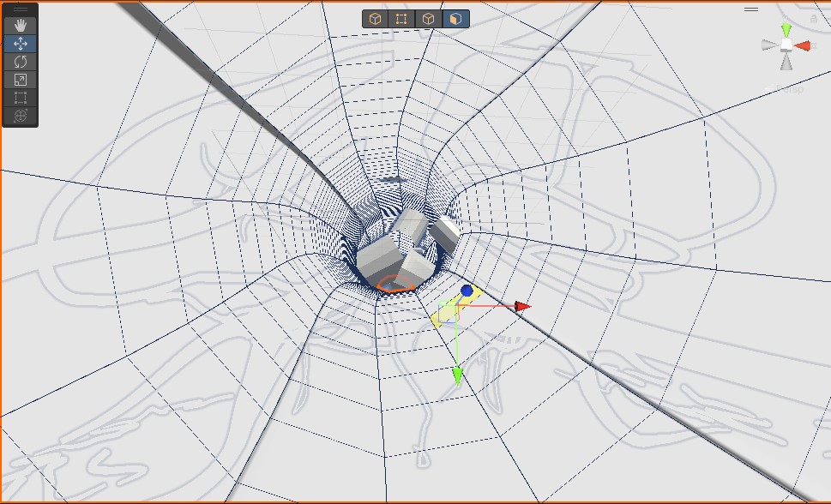Switch to Object selection mode

(x=375, y=19)
